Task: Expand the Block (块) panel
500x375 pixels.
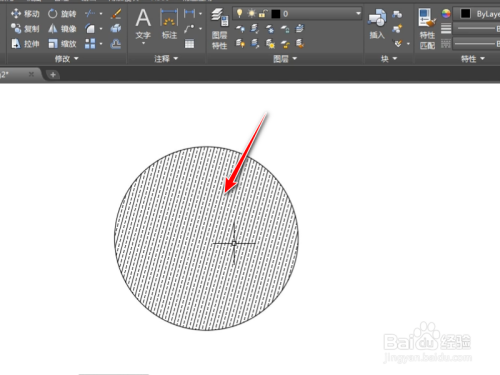Action: click(389, 59)
